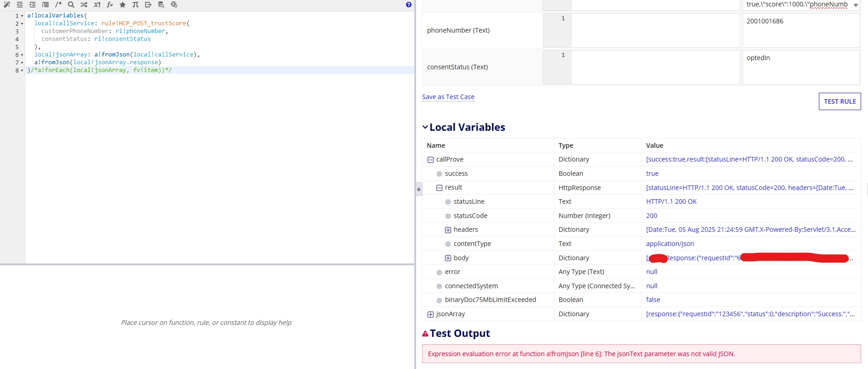
Task: Click the Save as Test Case link
Action: 448,97
